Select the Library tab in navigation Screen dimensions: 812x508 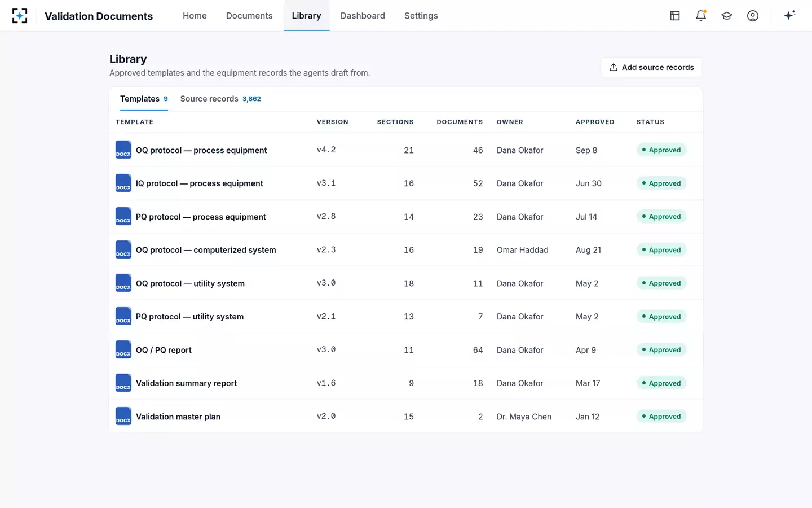[306, 16]
